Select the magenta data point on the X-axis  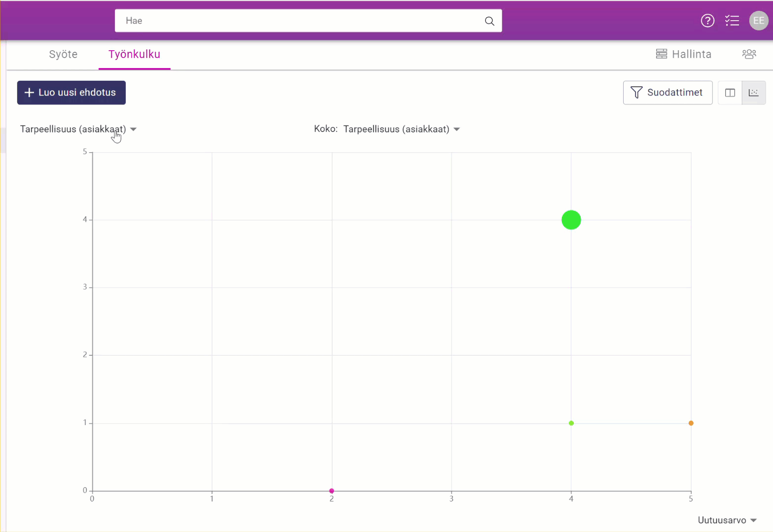[332, 491]
